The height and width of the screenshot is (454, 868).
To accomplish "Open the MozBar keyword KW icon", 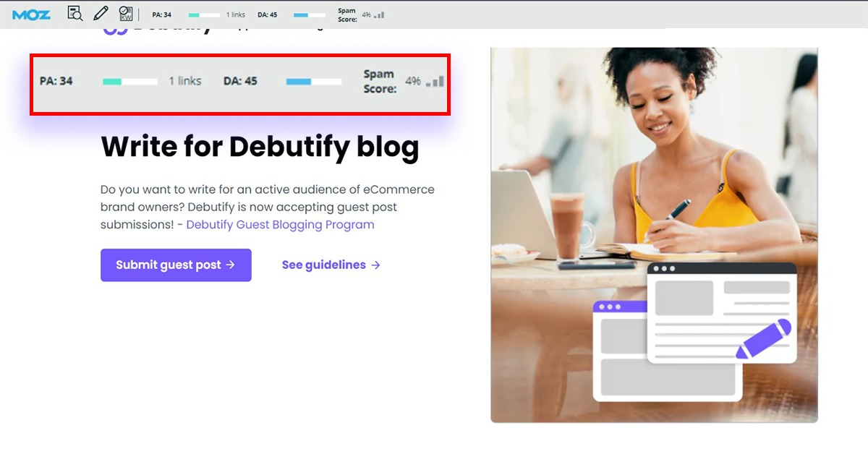I will pos(126,14).
